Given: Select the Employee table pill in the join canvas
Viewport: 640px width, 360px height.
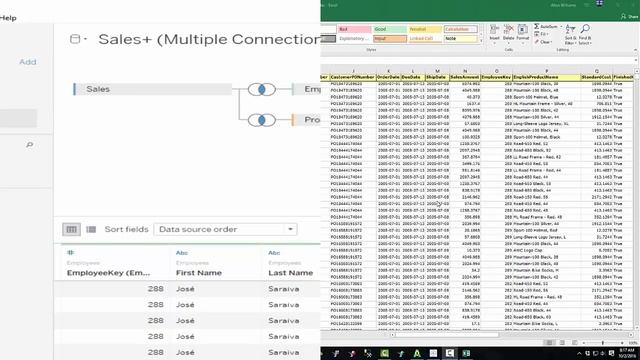Looking at the screenshot, I should (x=306, y=89).
